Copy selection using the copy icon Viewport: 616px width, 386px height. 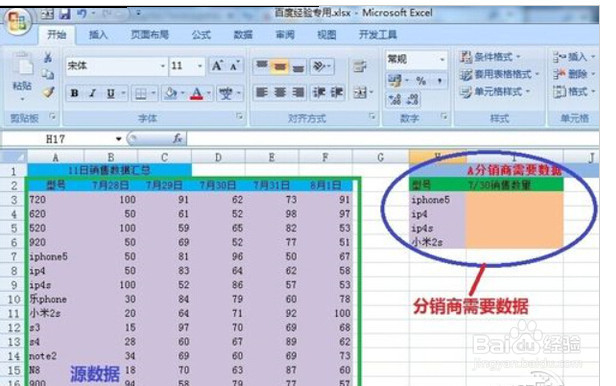point(48,74)
